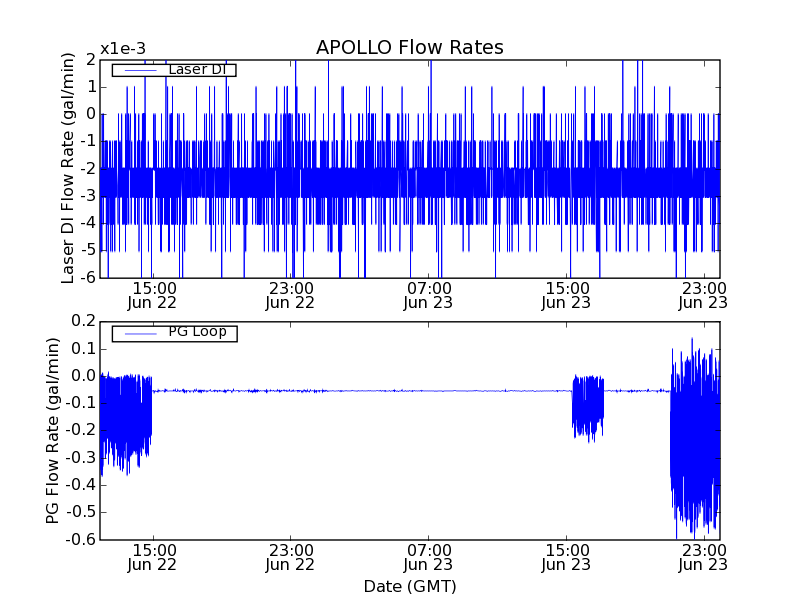This screenshot has height=600, width=800.
Task: Select the "PG Loop" legend label
Action: 197,332
